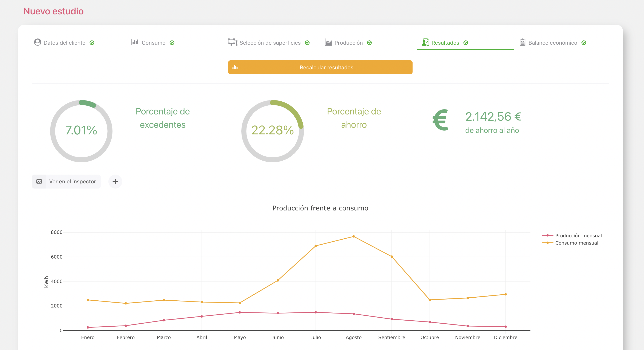Click the check mark beside Balance económico
Screen dimensions: 644x350
584,43
